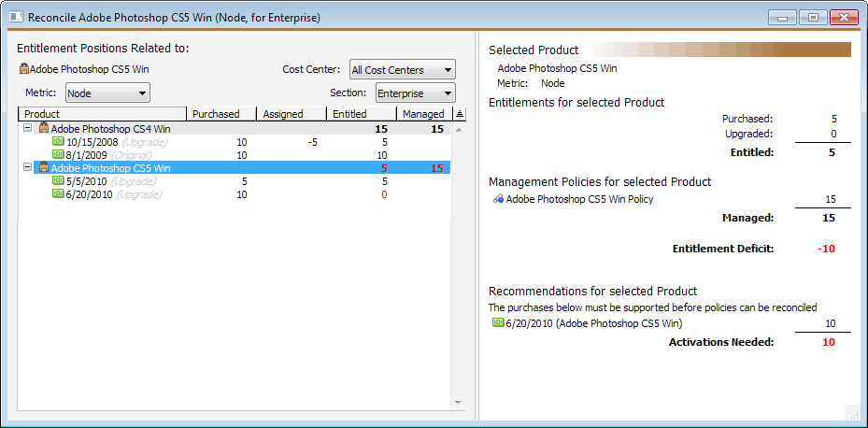Click the scroll down arrow in the list
Screen dimensions: 868x428
tap(458, 403)
